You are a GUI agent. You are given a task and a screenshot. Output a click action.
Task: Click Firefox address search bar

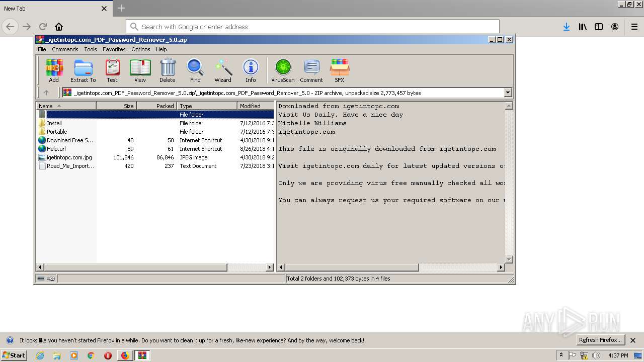click(x=312, y=27)
